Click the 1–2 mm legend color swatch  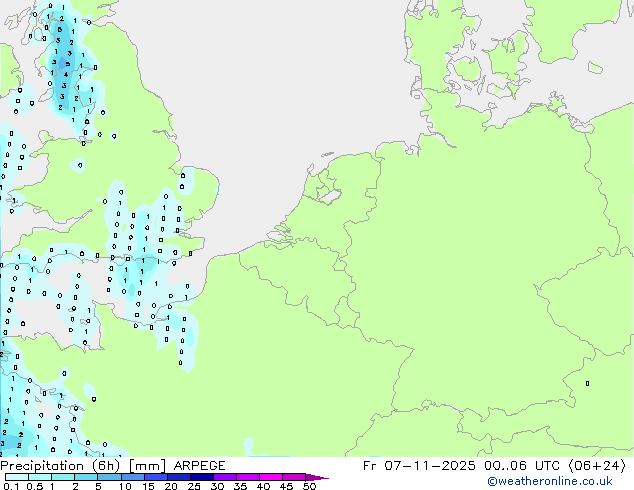63,477
